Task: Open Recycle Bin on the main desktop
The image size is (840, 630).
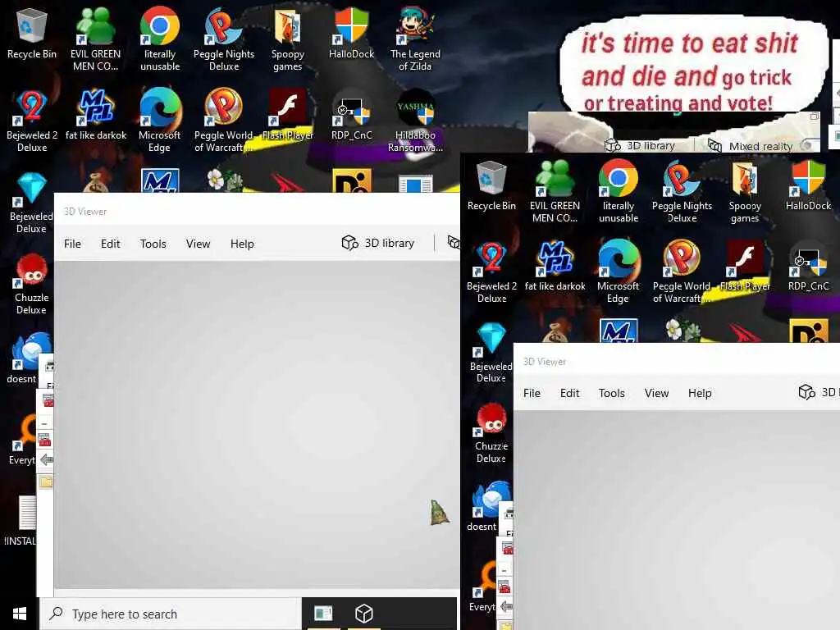Action: pos(32,33)
